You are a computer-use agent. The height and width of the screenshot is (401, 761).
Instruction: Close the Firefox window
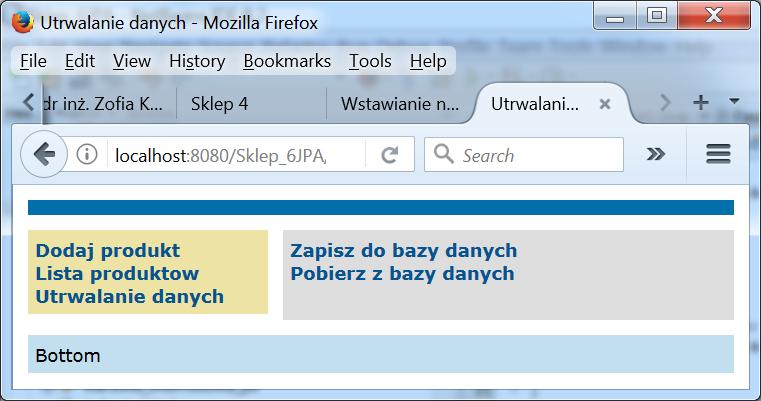coord(714,16)
